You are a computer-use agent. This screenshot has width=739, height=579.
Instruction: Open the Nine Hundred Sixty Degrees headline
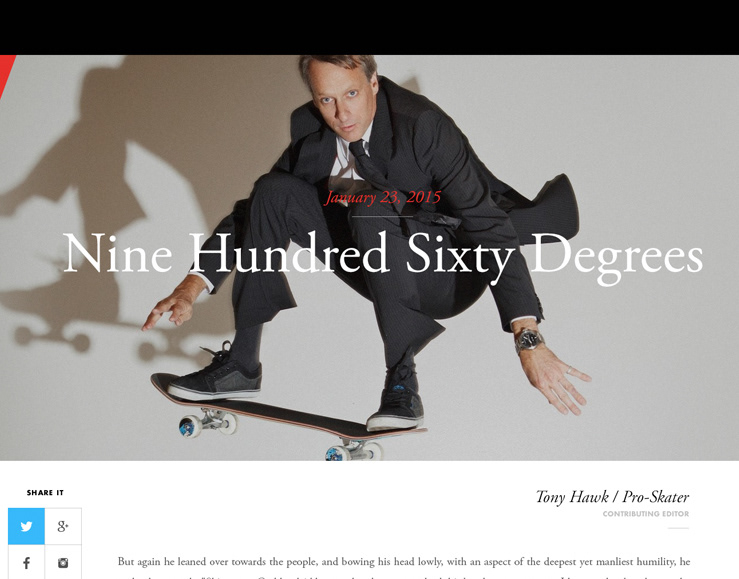pyautogui.click(x=383, y=256)
